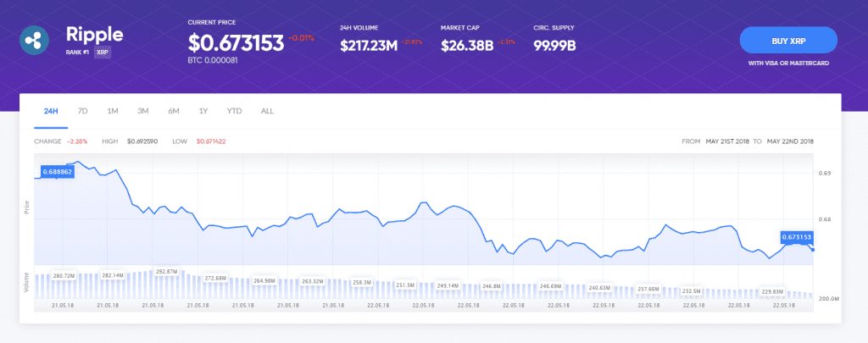This screenshot has height=343, width=868.
Task: Click the to date MAY 22ND 2018
Action: [x=790, y=141]
